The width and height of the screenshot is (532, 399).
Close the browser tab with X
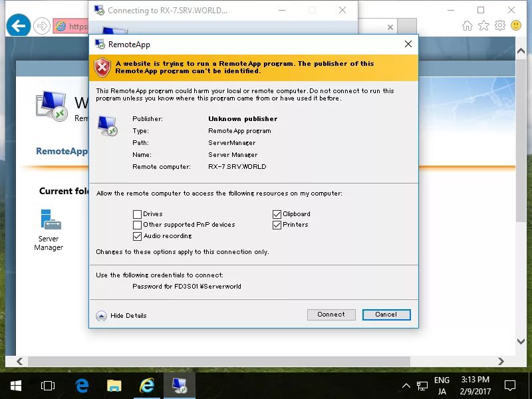[390, 27]
